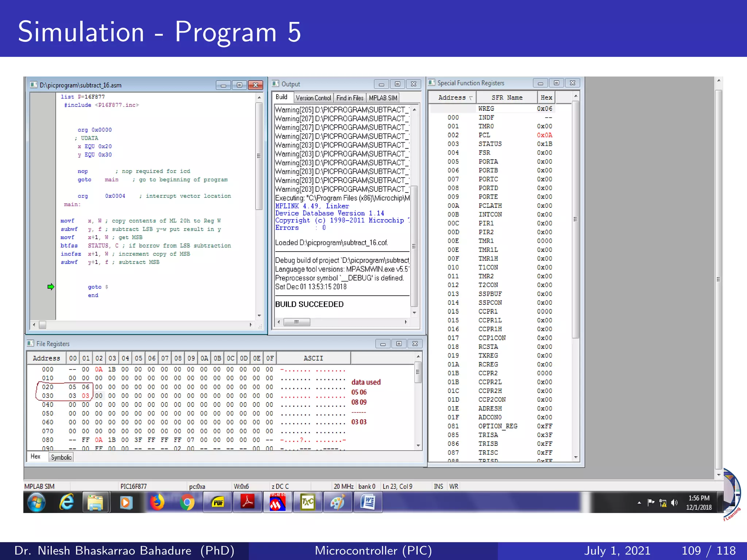Click the MPLAB SIM status bar label
The image size is (747, 560).
39,486
